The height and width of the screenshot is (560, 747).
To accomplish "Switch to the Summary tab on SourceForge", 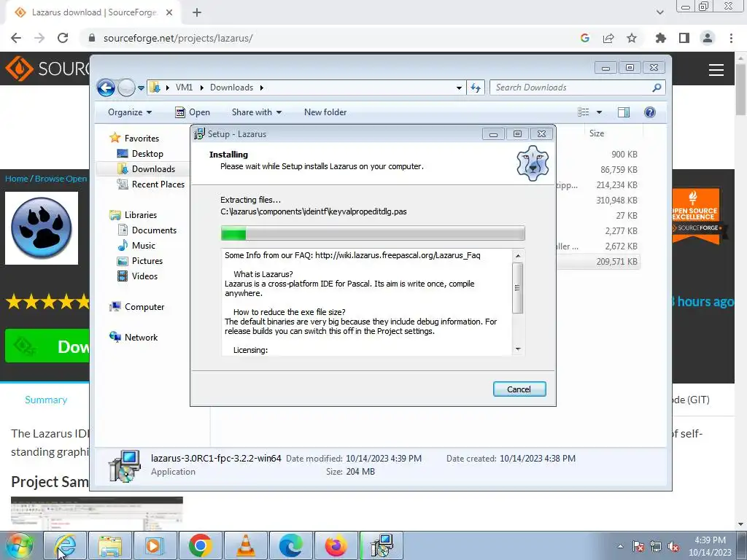I will pos(46,400).
